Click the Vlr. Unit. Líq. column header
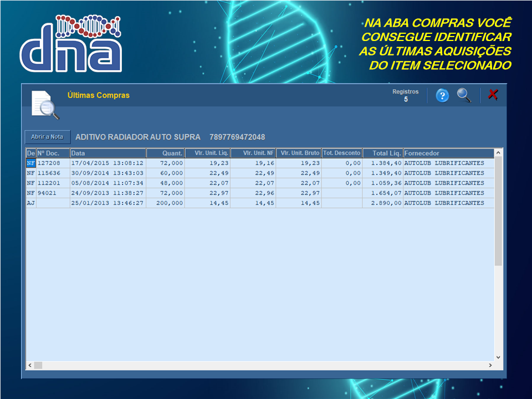Viewport: 532px width, 399px height. coord(208,154)
